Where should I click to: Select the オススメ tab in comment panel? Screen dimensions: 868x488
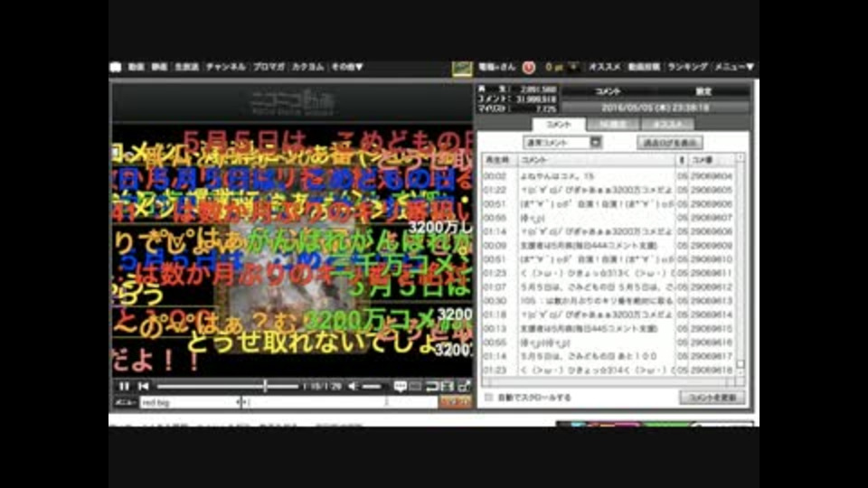pos(667,125)
